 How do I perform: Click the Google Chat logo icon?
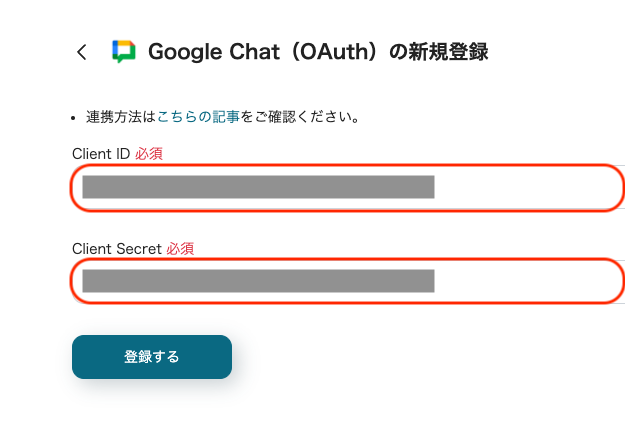point(123,52)
